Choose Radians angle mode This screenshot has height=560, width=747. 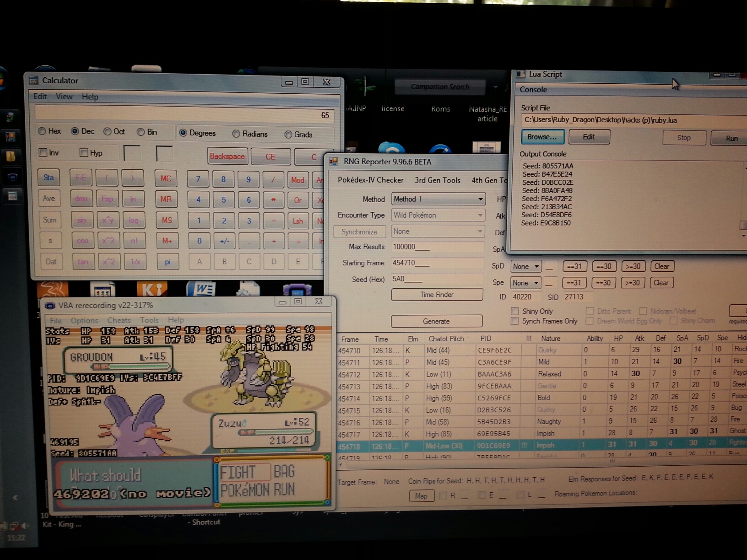pyautogui.click(x=236, y=134)
